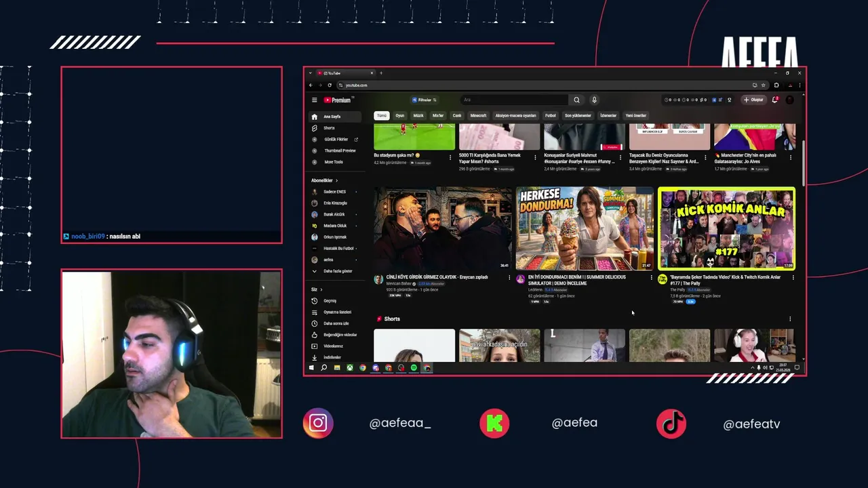868x488 pixels.
Task: Select the 'Yeni öneriler' chip
Action: coord(636,116)
